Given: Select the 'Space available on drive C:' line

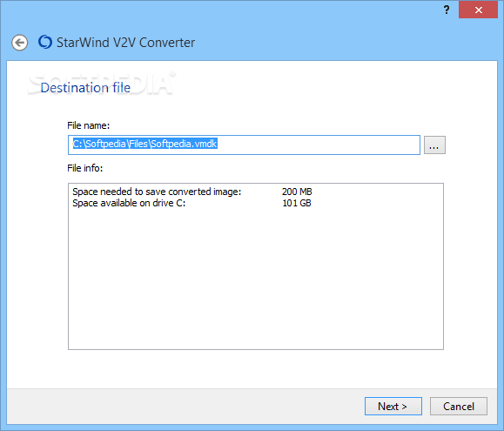Looking at the screenshot, I should coord(129,203).
